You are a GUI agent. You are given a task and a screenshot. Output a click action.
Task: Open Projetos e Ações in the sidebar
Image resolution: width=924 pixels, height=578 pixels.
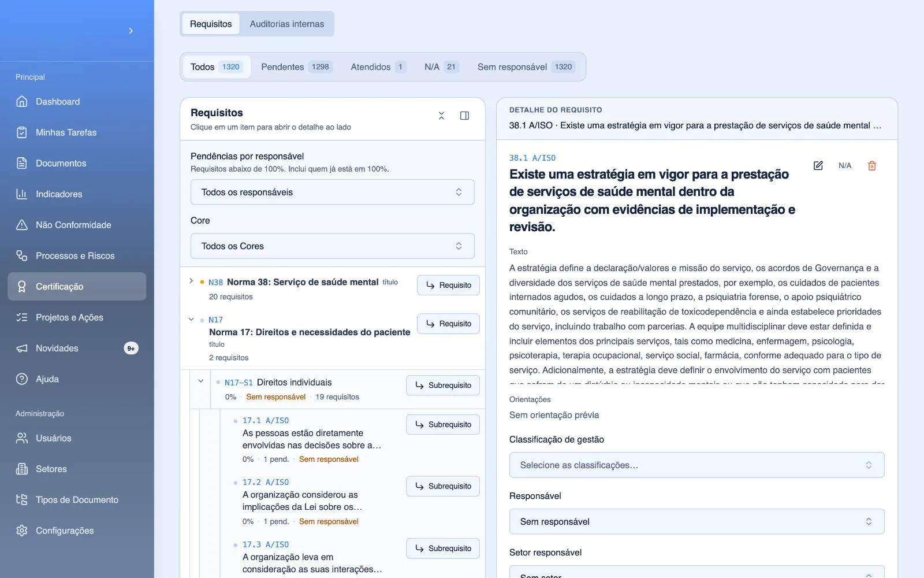(x=77, y=317)
